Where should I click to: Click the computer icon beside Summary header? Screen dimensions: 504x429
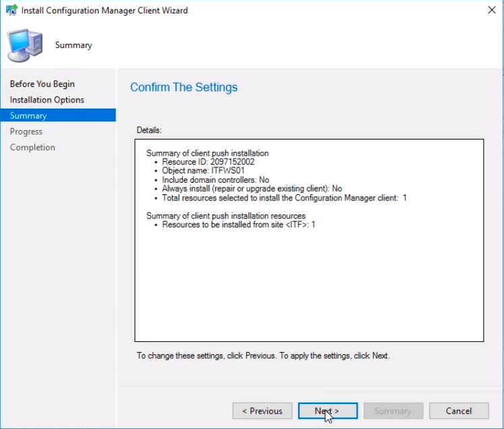25,45
